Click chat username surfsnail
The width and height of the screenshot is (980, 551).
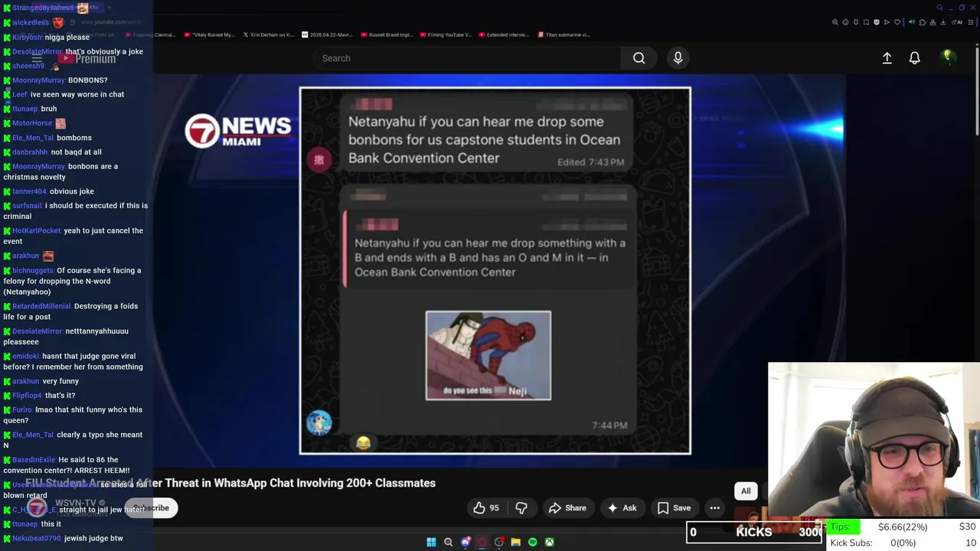pyautogui.click(x=28, y=206)
